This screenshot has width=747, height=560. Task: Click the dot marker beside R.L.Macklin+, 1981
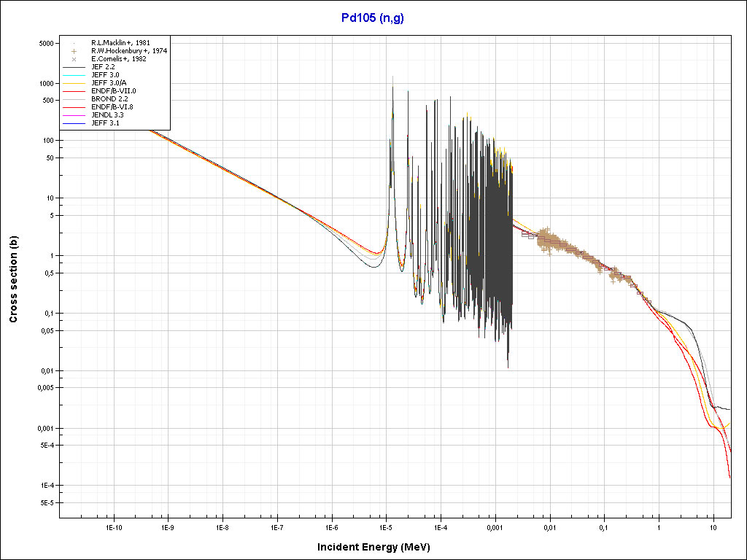coord(74,43)
